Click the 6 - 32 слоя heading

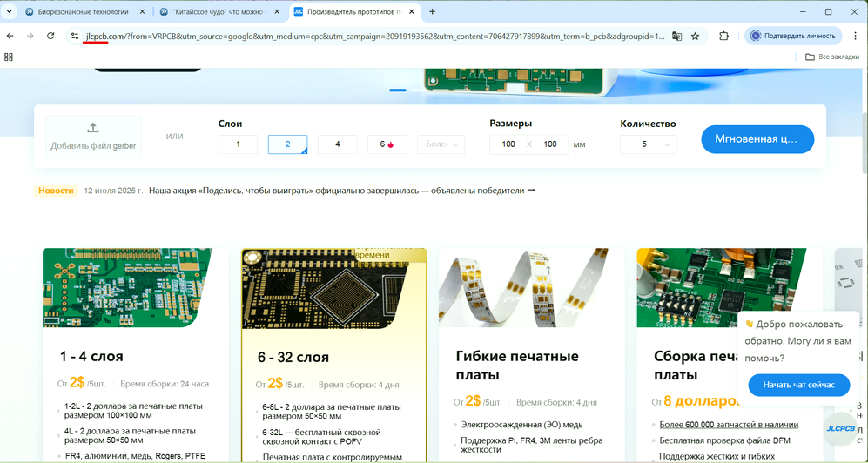tap(293, 358)
